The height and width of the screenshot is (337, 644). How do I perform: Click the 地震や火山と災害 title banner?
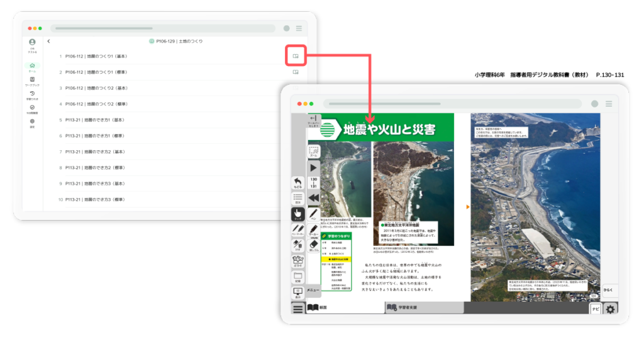[x=381, y=128]
